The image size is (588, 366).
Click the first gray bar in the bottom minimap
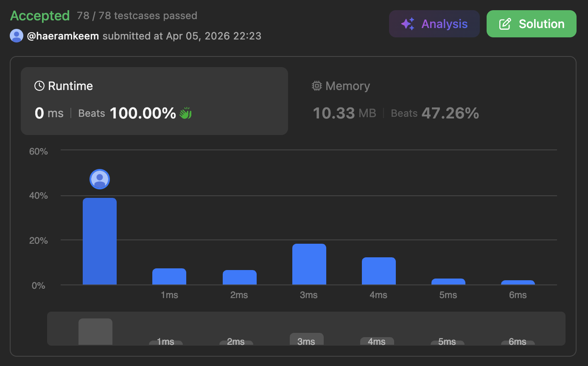click(95, 332)
